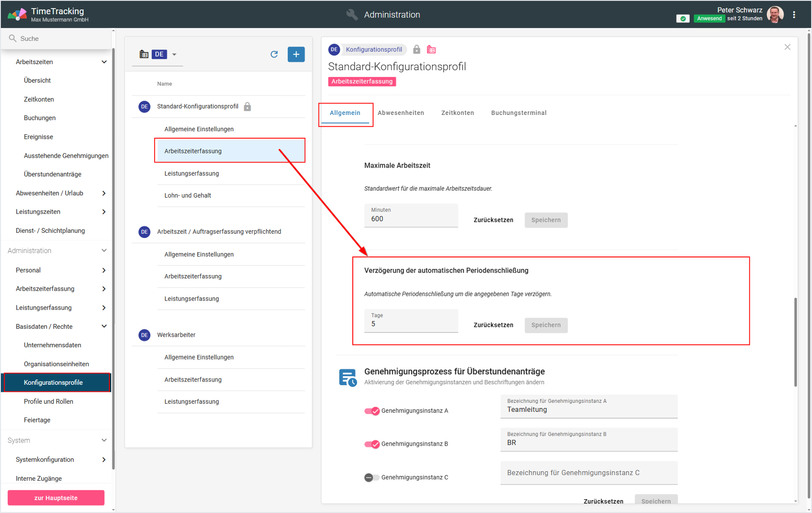The width and height of the screenshot is (812, 513).
Task: Select Profile und Rollen in sidebar
Action: pos(48,401)
